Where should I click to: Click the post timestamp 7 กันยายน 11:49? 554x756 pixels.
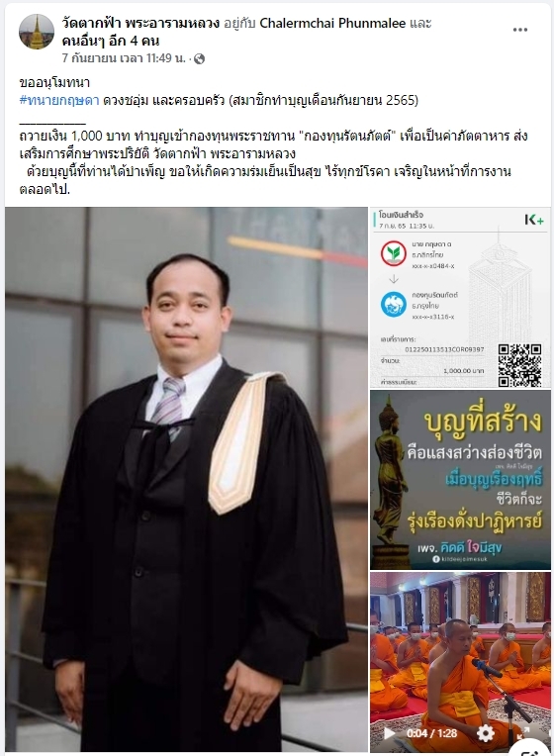tap(124, 58)
